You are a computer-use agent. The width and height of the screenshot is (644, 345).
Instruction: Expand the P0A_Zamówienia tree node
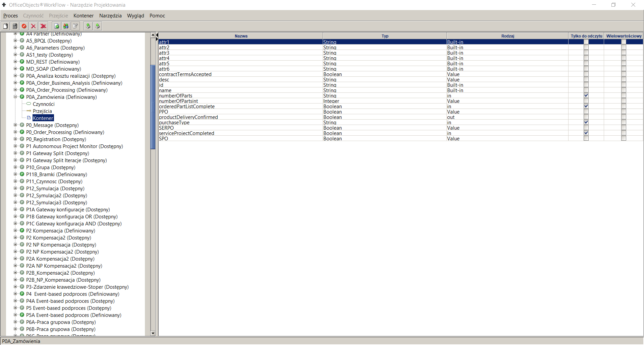tap(15, 97)
